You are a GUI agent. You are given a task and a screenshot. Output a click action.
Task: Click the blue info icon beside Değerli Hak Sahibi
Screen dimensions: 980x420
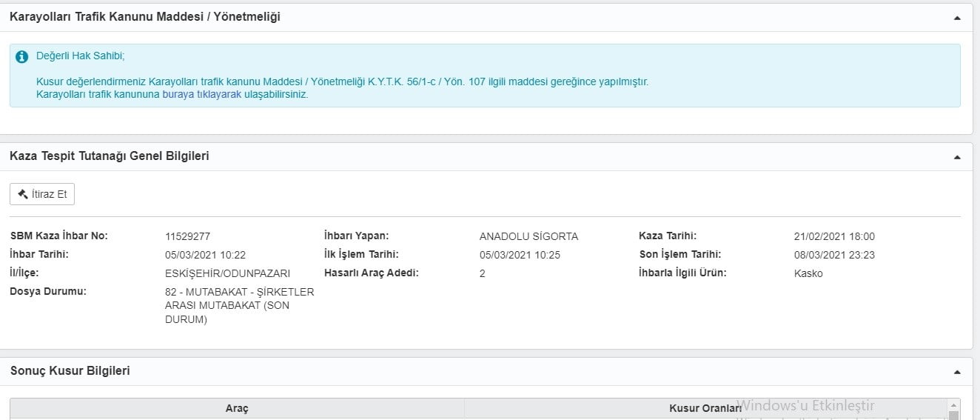[22, 56]
